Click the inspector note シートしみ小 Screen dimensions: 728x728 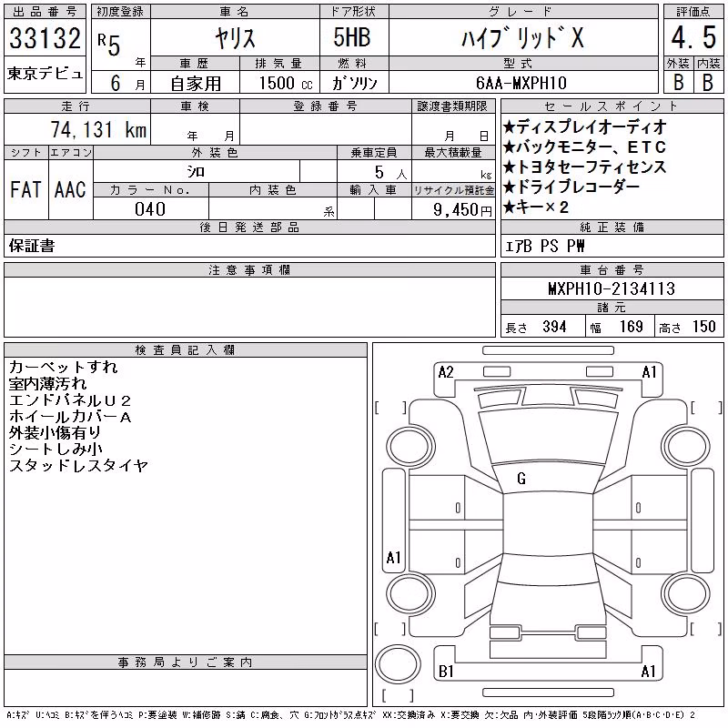point(56,449)
